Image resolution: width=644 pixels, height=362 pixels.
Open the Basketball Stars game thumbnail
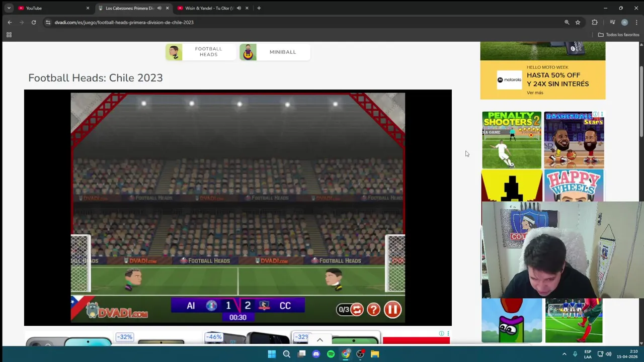[574, 140]
